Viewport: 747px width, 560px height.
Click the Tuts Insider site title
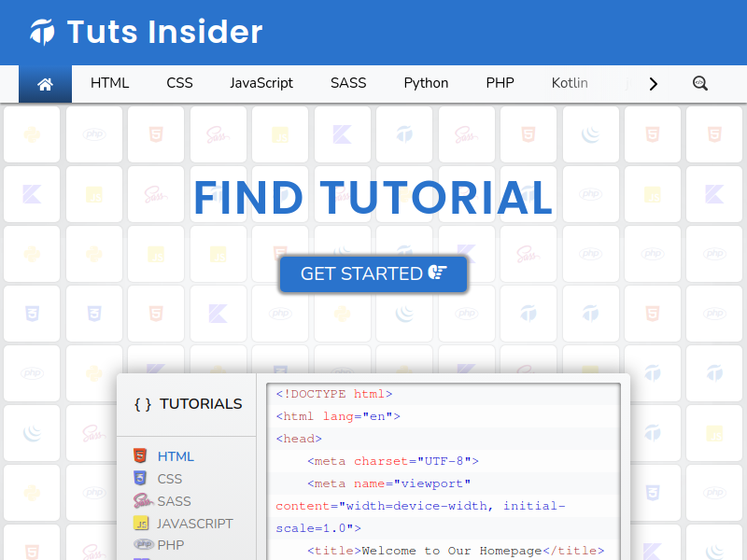[x=164, y=33]
